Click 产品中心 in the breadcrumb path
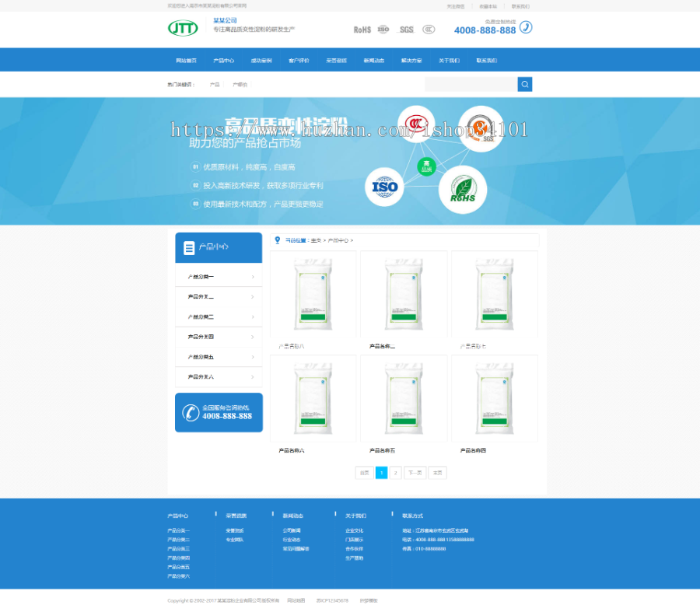This screenshot has height=612, width=700. coord(338,240)
